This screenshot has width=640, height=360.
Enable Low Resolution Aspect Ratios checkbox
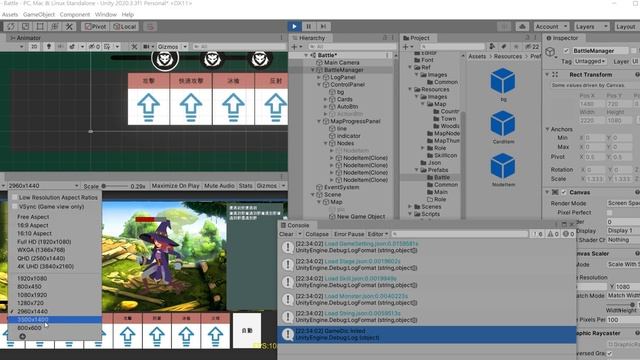15,198
